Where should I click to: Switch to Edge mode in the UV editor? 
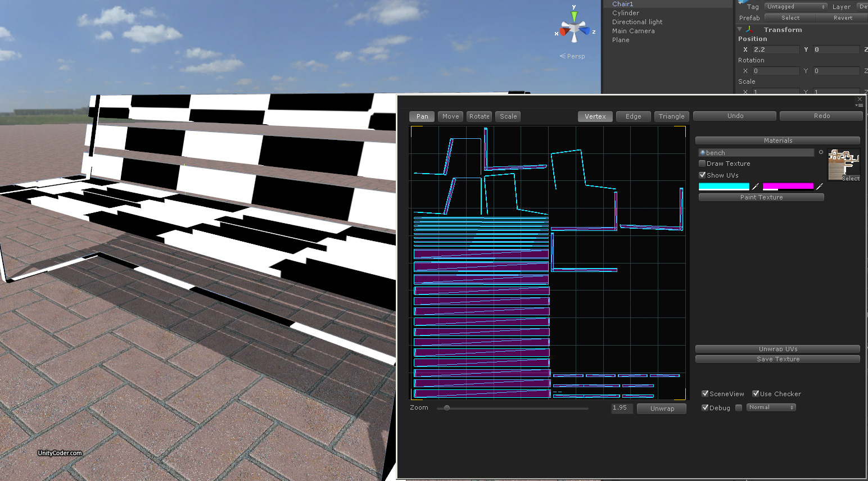pyautogui.click(x=633, y=116)
